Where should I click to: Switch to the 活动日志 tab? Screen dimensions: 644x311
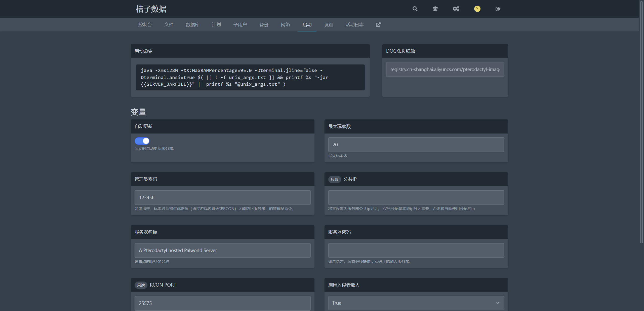click(354, 24)
